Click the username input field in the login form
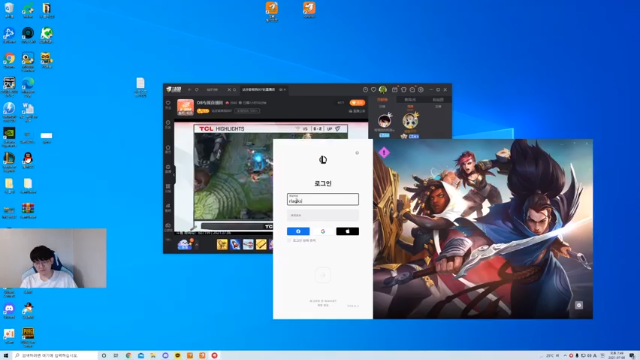Screen dimensions: 640x360 coord(322,199)
